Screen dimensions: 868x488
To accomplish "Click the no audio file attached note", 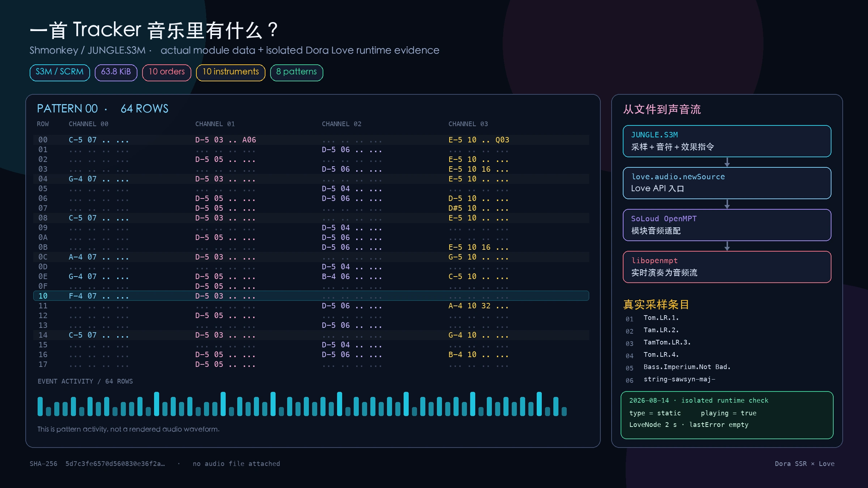I will [236, 464].
